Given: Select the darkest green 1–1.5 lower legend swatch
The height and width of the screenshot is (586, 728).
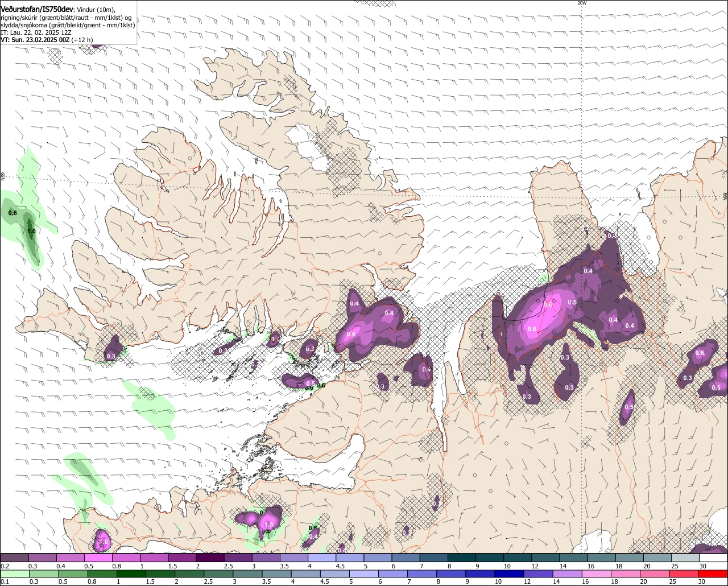Looking at the screenshot, I should click(x=132, y=573).
